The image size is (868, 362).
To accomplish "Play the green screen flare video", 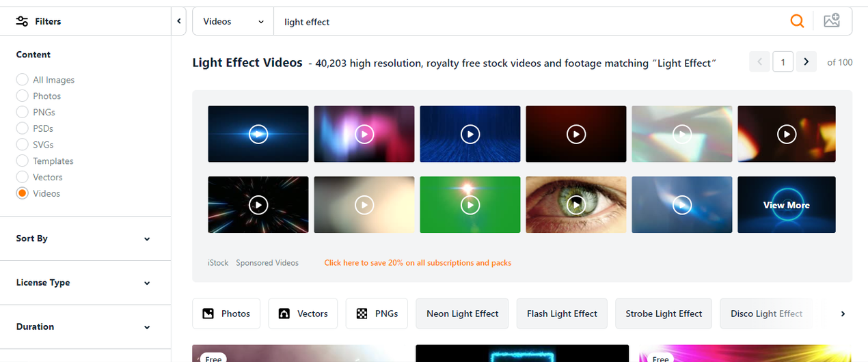I will [470, 204].
